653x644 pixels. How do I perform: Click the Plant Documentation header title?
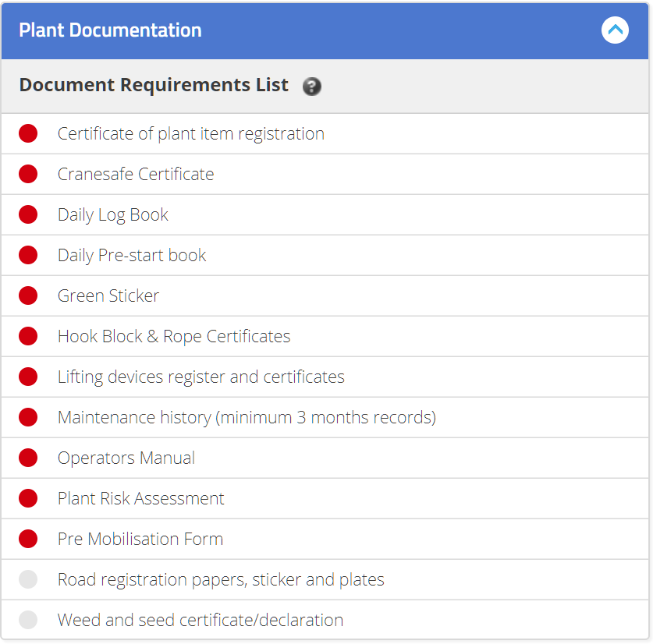110,30
